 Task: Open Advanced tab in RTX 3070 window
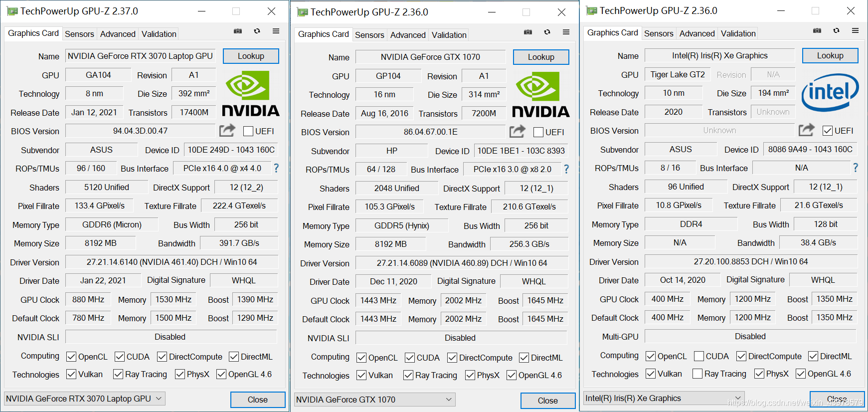point(118,34)
